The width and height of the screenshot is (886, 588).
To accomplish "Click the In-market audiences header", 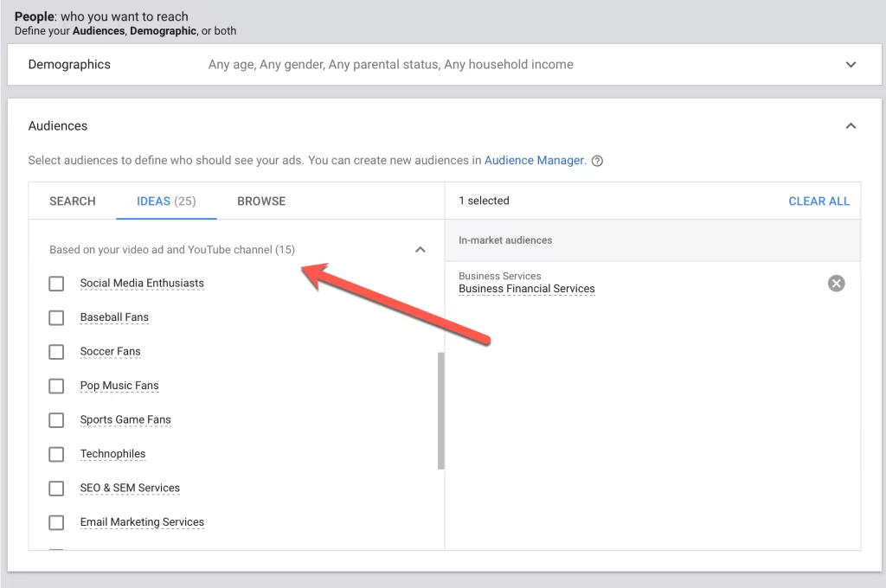I will (x=505, y=240).
